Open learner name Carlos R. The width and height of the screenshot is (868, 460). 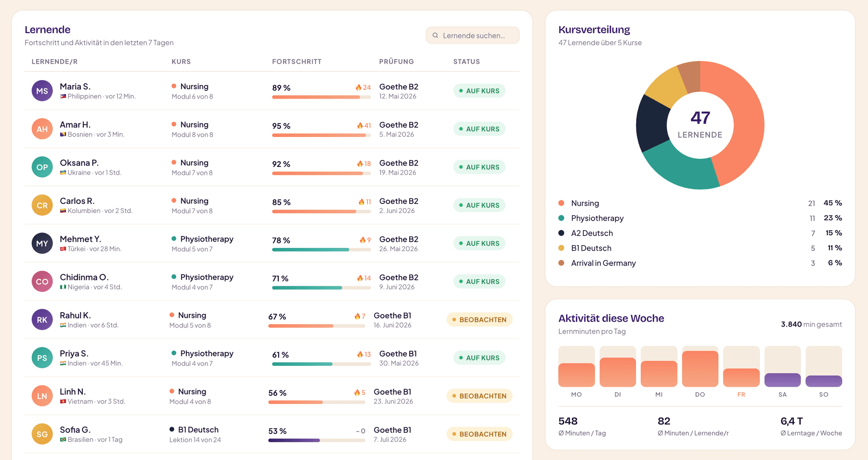[77, 201]
